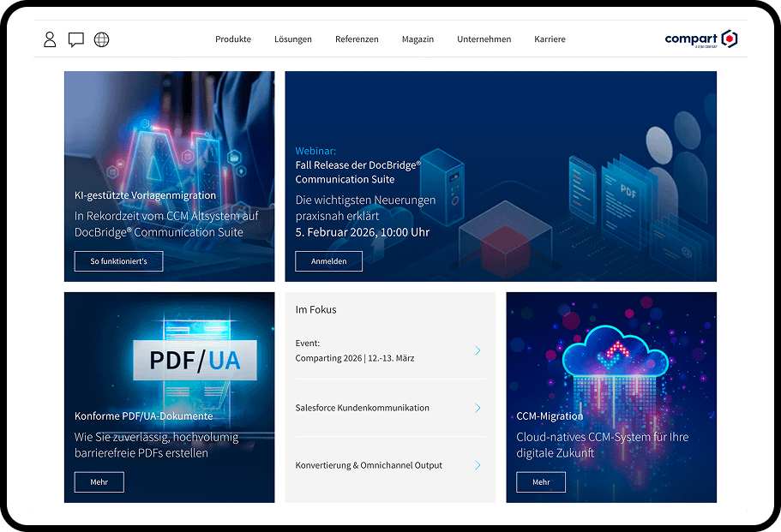
Task: Click the chat speech bubble icon
Action: (75, 39)
